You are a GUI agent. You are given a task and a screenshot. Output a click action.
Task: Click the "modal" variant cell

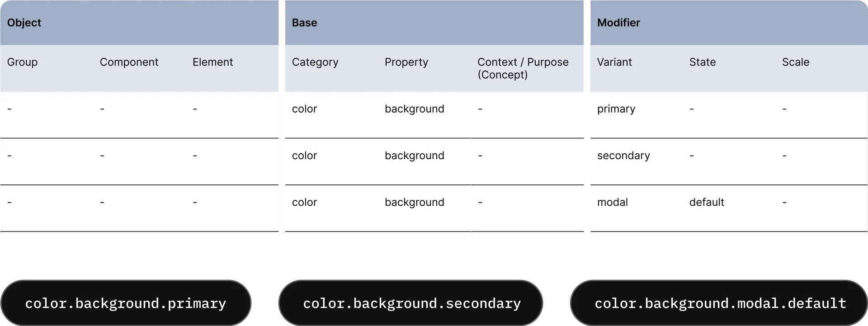[613, 202]
